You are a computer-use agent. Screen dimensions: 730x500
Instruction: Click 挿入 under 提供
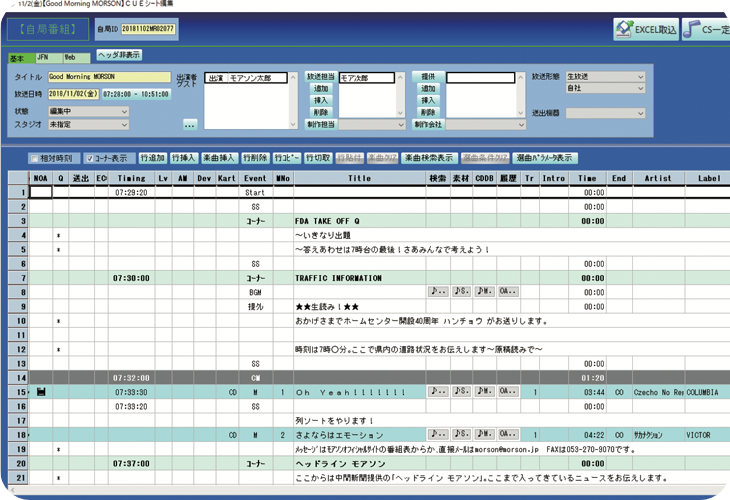tap(428, 101)
